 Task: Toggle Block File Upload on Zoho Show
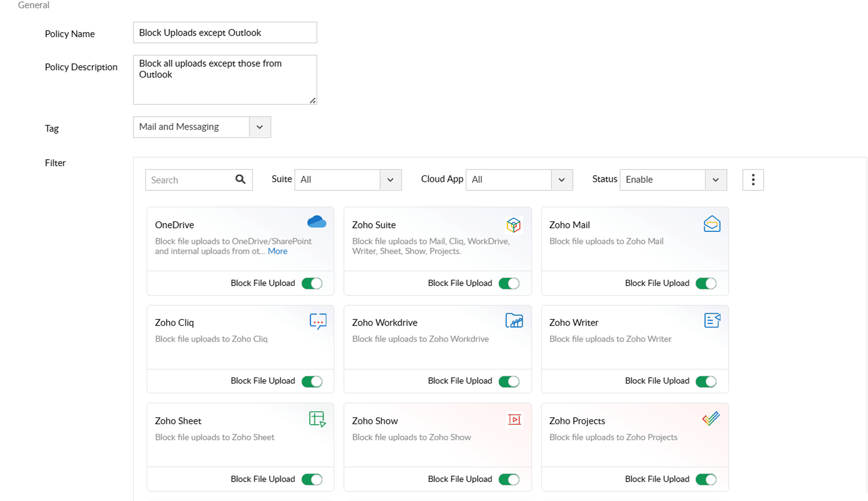pos(509,479)
